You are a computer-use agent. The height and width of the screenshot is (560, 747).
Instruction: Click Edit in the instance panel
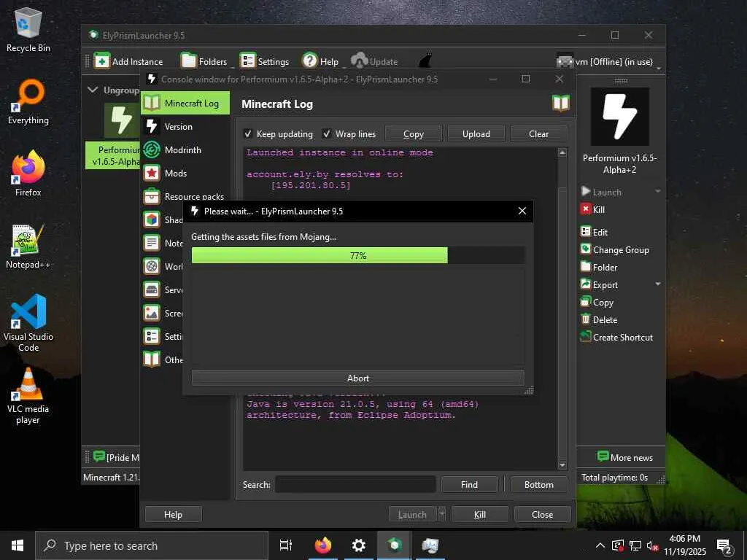point(594,232)
